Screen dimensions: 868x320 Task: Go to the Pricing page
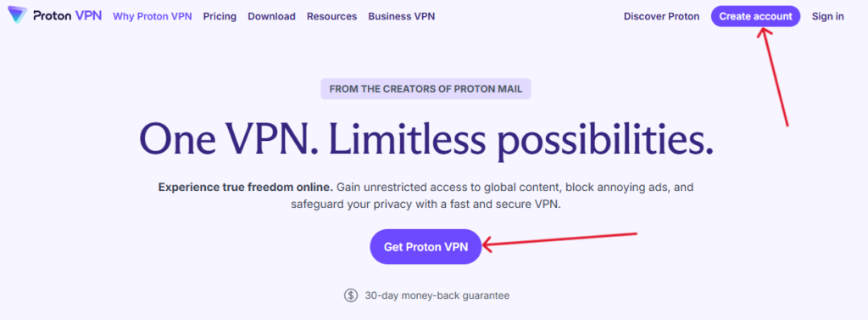220,16
